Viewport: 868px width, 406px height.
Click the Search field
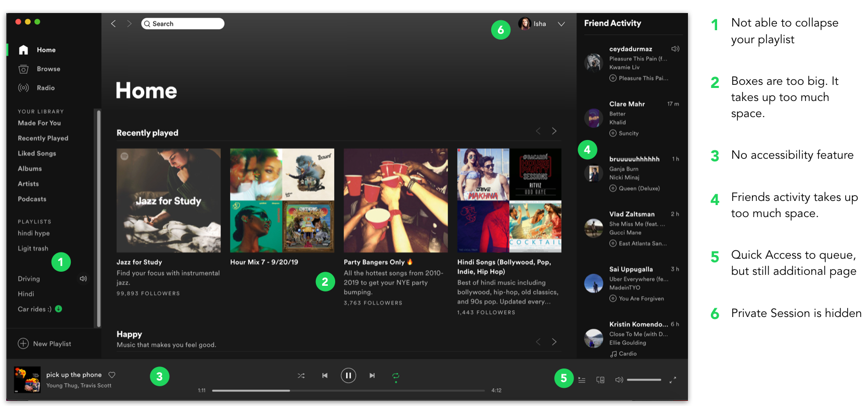183,23
